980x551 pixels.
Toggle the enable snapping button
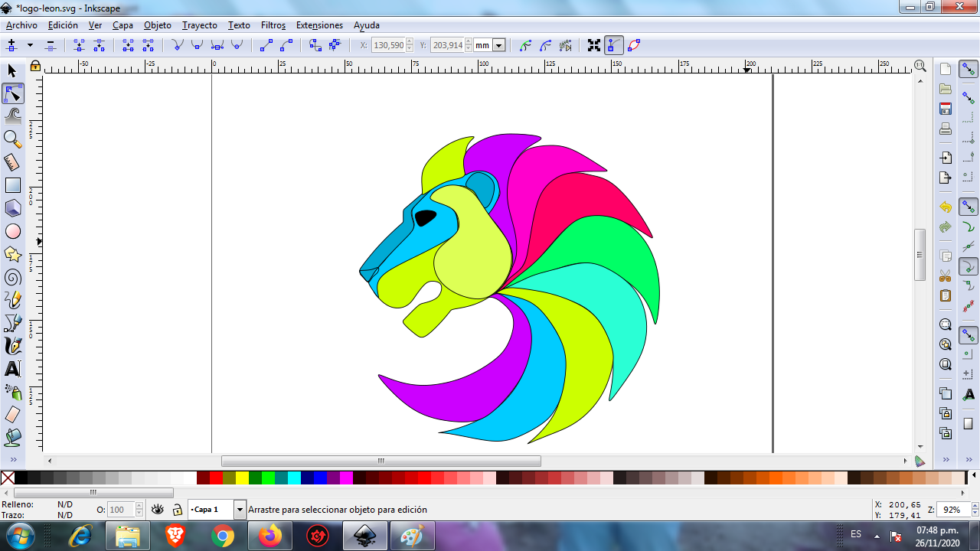click(x=969, y=69)
